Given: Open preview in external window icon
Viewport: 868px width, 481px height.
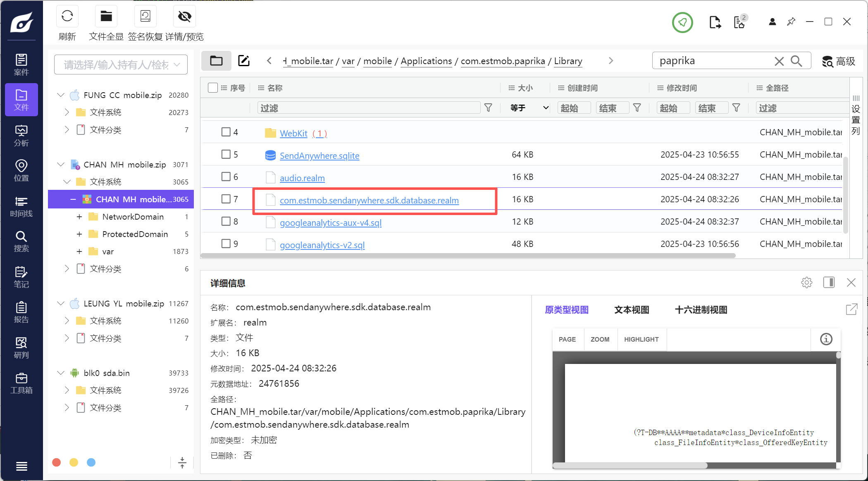Looking at the screenshot, I should point(851,309).
